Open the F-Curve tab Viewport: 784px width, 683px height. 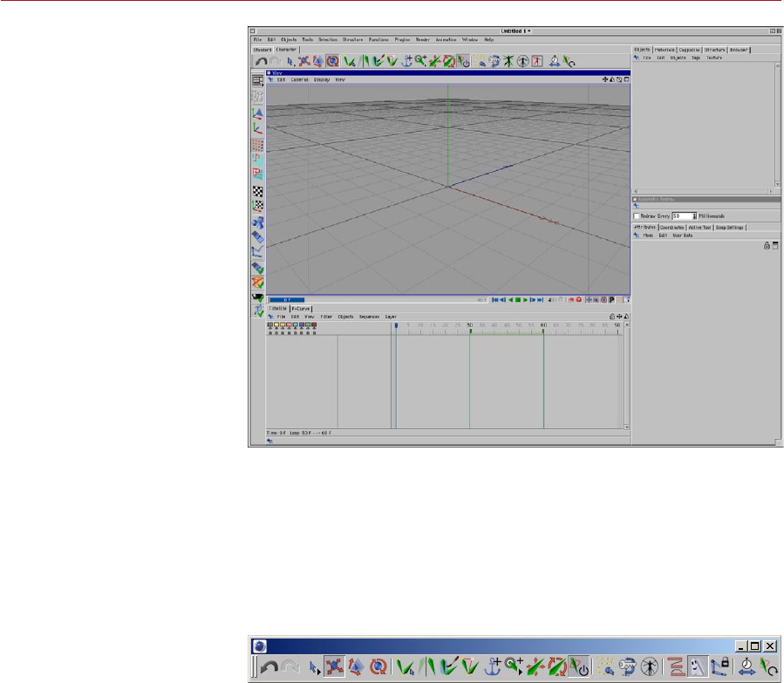301,308
